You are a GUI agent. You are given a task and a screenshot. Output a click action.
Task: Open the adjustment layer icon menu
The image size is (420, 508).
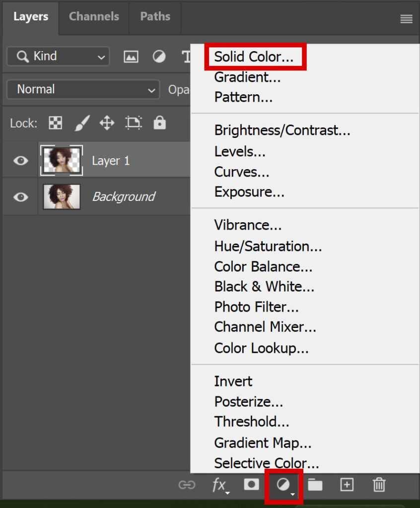tap(283, 485)
